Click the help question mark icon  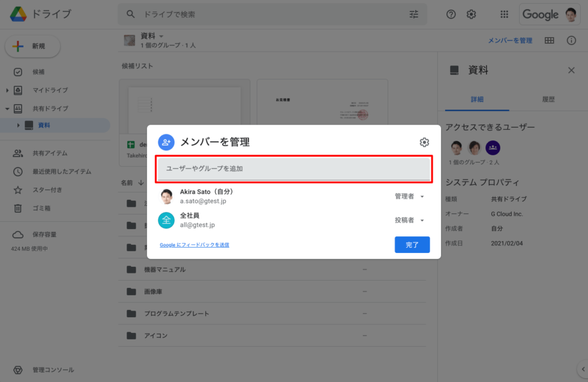451,14
